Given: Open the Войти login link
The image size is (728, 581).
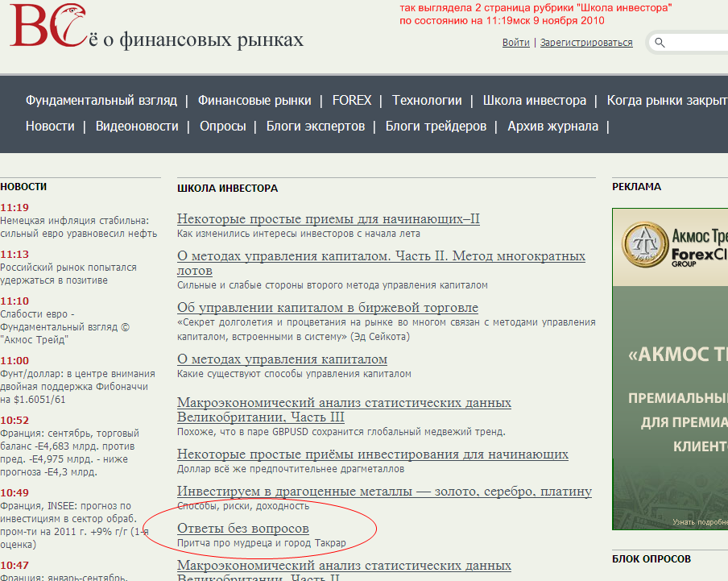Looking at the screenshot, I should [516, 43].
